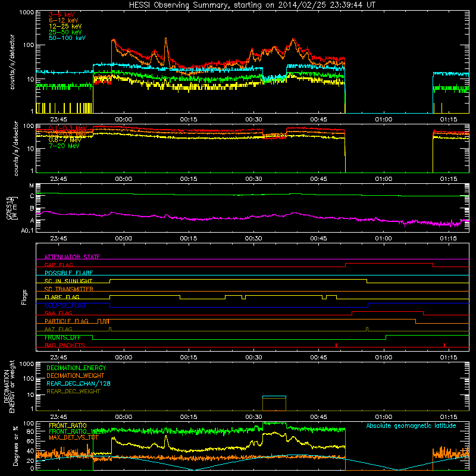Click the SC_IN_SUNLIGHT flag label
This screenshot has height=476, width=476.
68,281
